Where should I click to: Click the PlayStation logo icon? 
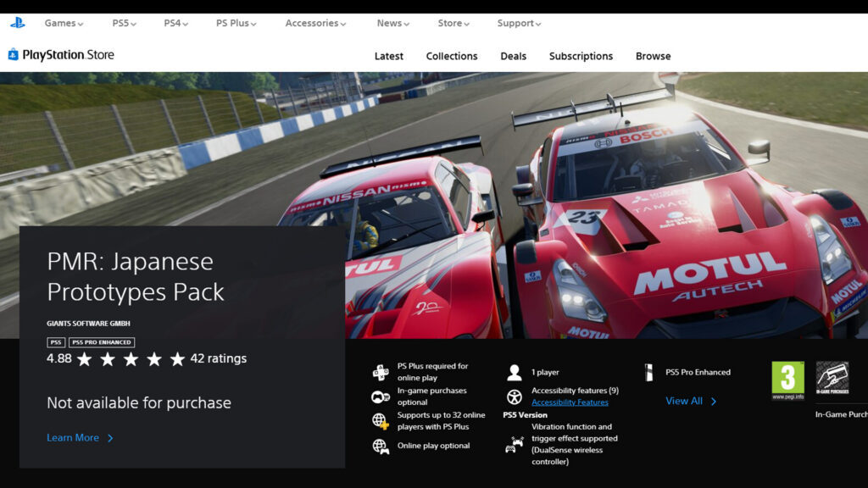click(17, 23)
